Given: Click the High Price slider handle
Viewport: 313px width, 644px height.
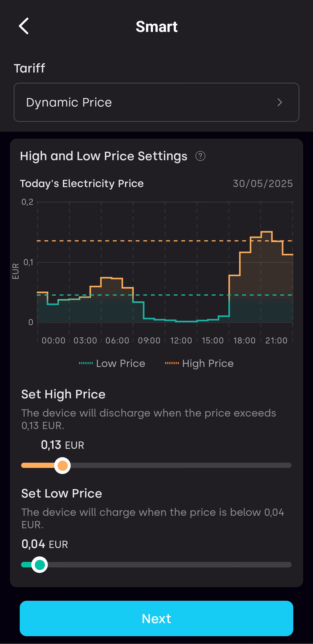Looking at the screenshot, I should click(62, 465).
